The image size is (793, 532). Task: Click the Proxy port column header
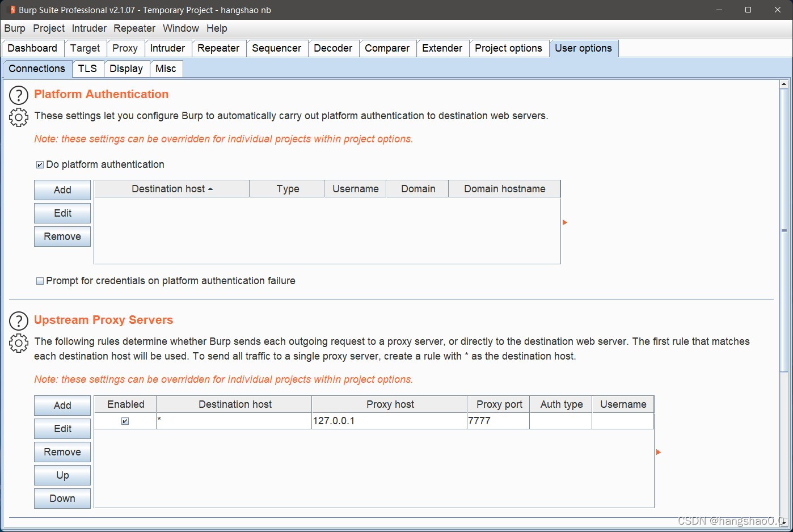pos(499,404)
